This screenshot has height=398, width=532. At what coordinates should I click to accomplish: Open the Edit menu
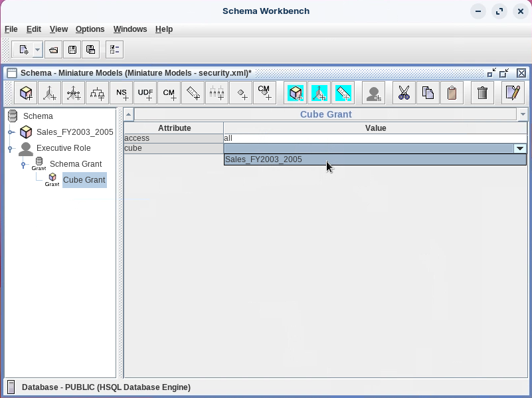[x=34, y=29]
